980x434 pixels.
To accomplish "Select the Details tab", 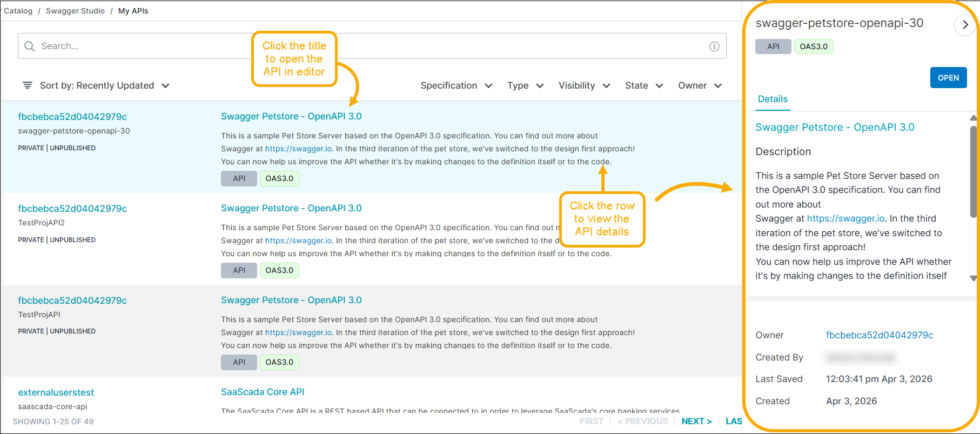I will [773, 99].
